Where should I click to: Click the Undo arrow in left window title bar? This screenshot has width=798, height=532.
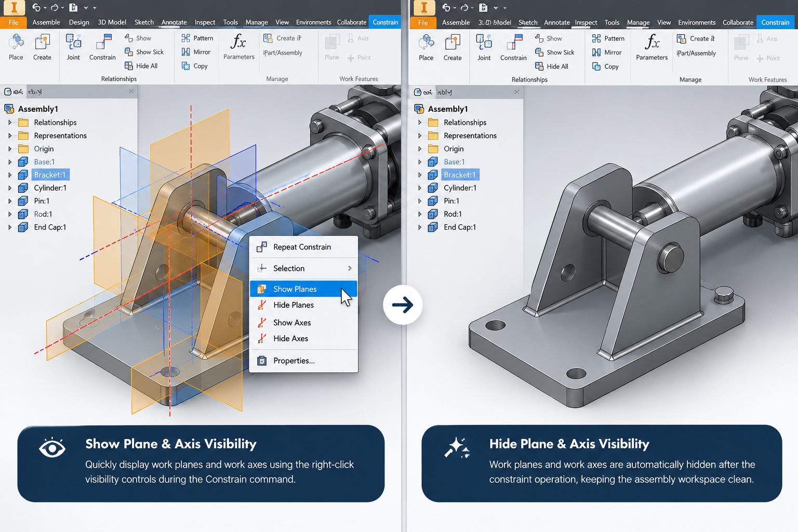click(36, 7)
